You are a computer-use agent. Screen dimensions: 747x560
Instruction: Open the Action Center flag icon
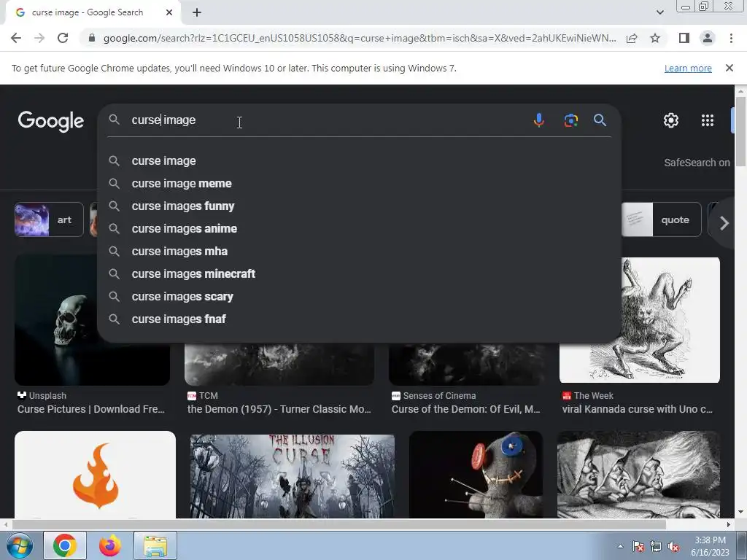pos(638,547)
